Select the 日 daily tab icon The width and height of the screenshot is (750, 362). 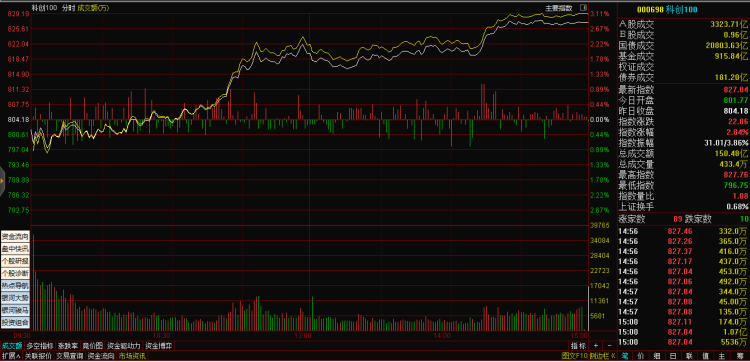click(673, 356)
